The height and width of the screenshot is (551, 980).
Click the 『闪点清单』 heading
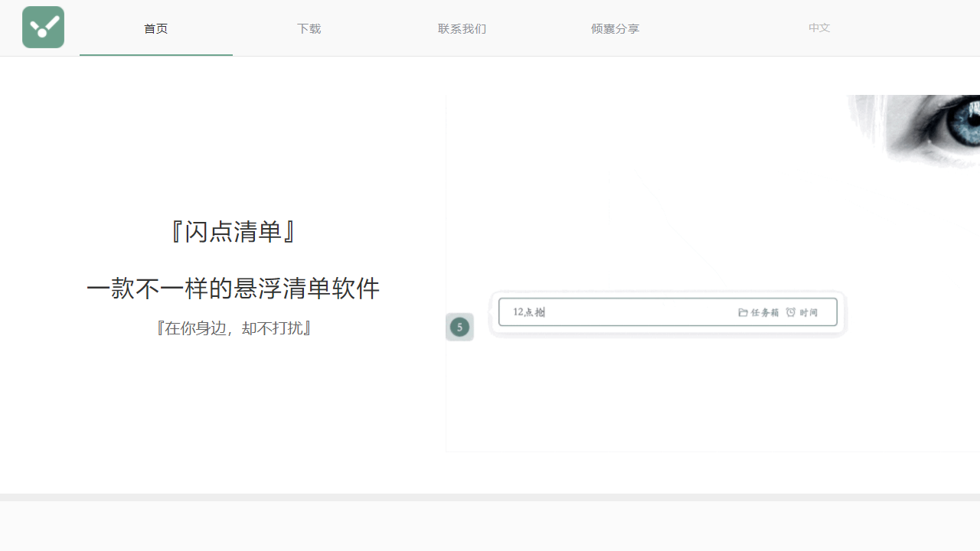(233, 231)
